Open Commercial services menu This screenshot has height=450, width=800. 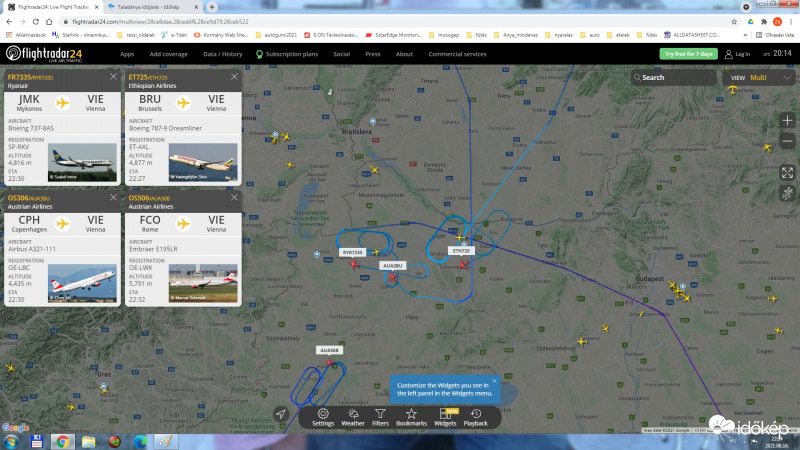tap(457, 54)
